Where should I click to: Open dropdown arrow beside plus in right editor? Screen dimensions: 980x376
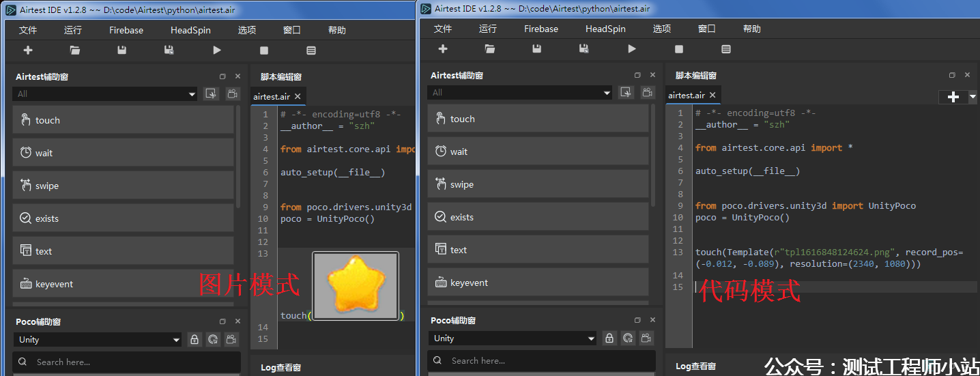[972, 97]
